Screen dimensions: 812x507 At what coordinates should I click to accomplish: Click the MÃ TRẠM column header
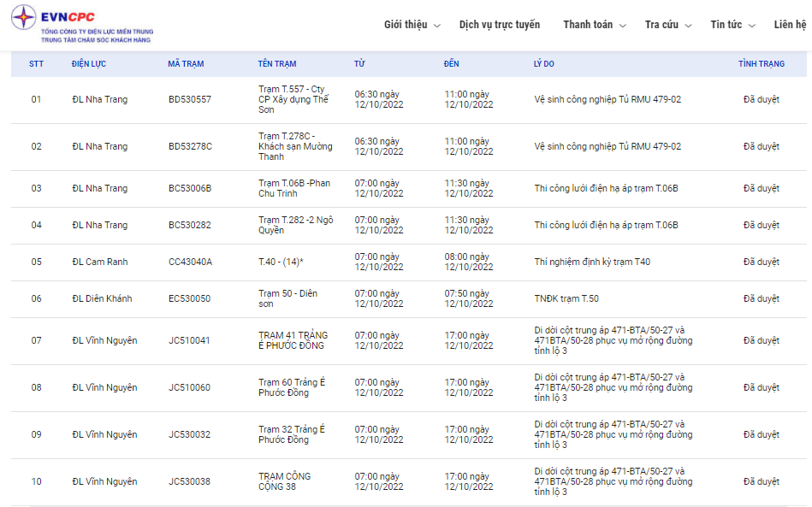click(x=186, y=64)
